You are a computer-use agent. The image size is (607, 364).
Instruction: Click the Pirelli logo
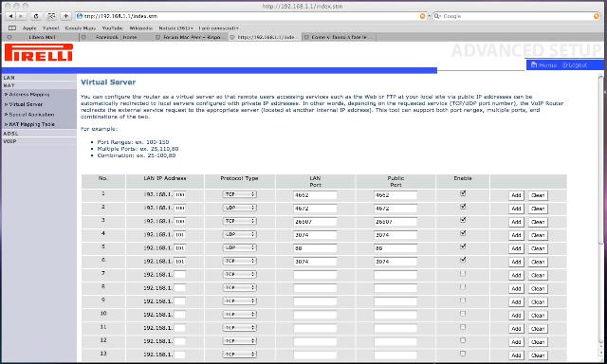coord(38,52)
